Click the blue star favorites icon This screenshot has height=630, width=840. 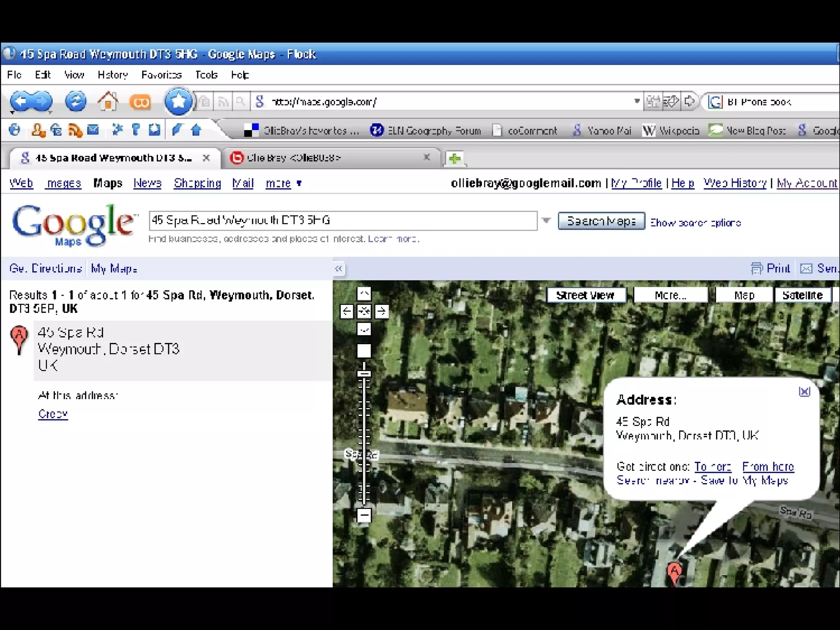(178, 101)
